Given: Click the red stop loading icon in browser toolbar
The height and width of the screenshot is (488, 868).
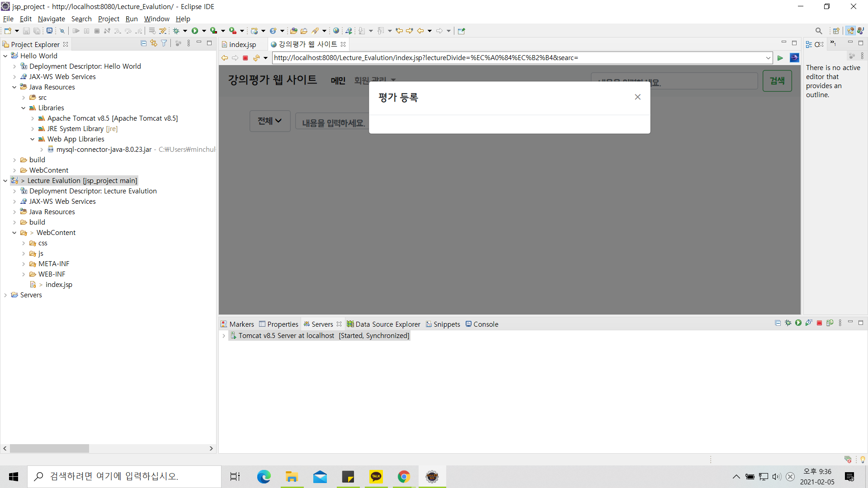Looking at the screenshot, I should tap(245, 58).
